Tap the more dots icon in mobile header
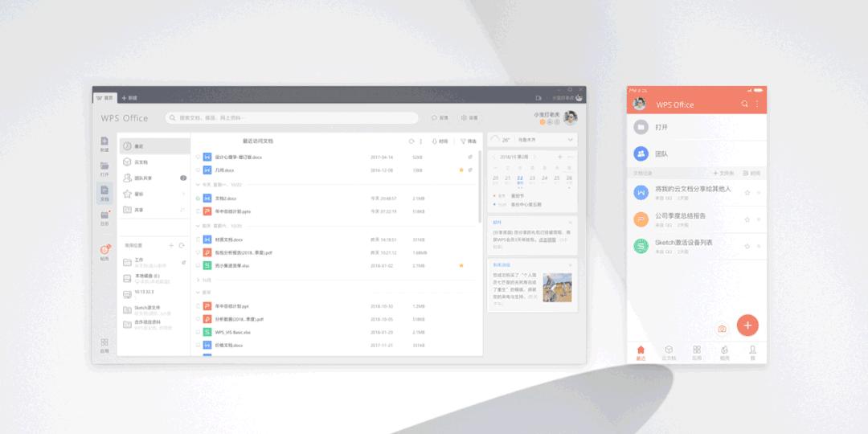This screenshot has width=868, height=434. point(757,104)
